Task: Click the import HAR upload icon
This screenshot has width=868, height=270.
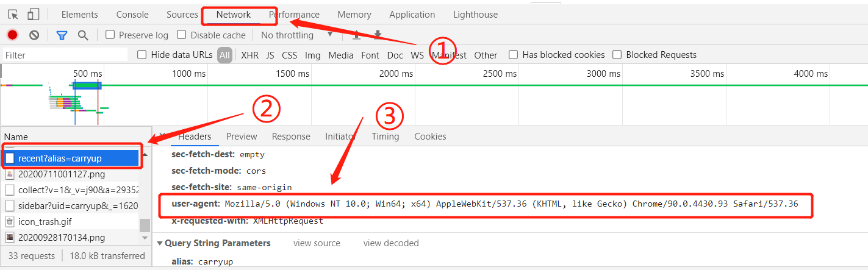Action: 356,35
